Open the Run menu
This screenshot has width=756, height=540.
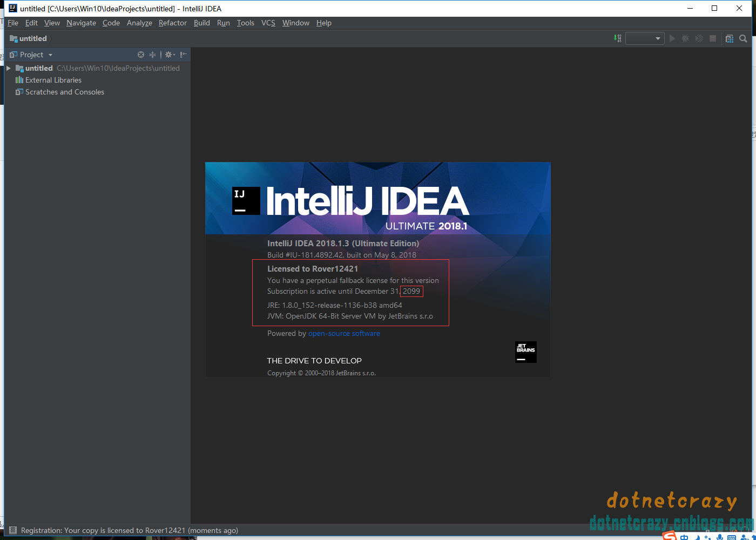coord(224,23)
